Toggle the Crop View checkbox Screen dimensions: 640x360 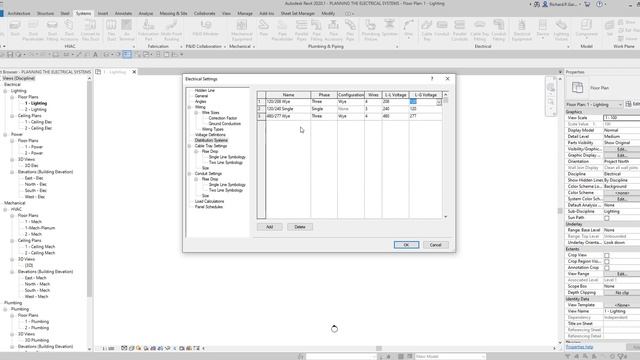coord(607,255)
